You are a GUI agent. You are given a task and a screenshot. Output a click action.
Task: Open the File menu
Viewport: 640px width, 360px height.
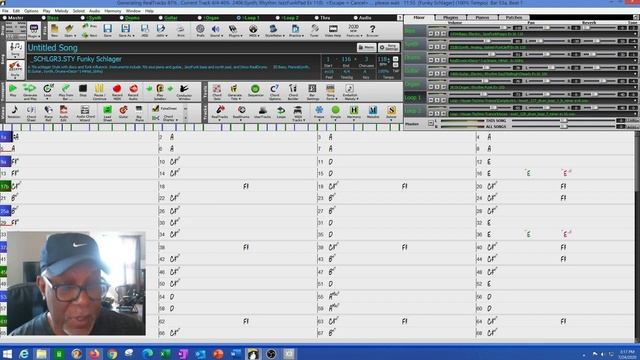(x=5, y=11)
